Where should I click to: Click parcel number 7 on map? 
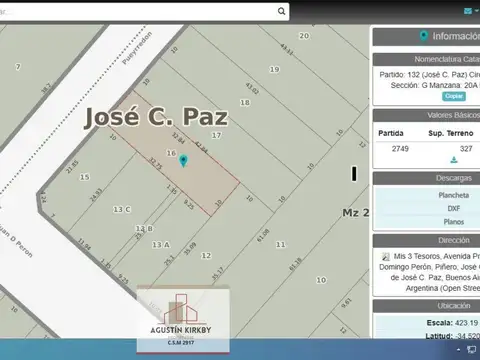18,67
